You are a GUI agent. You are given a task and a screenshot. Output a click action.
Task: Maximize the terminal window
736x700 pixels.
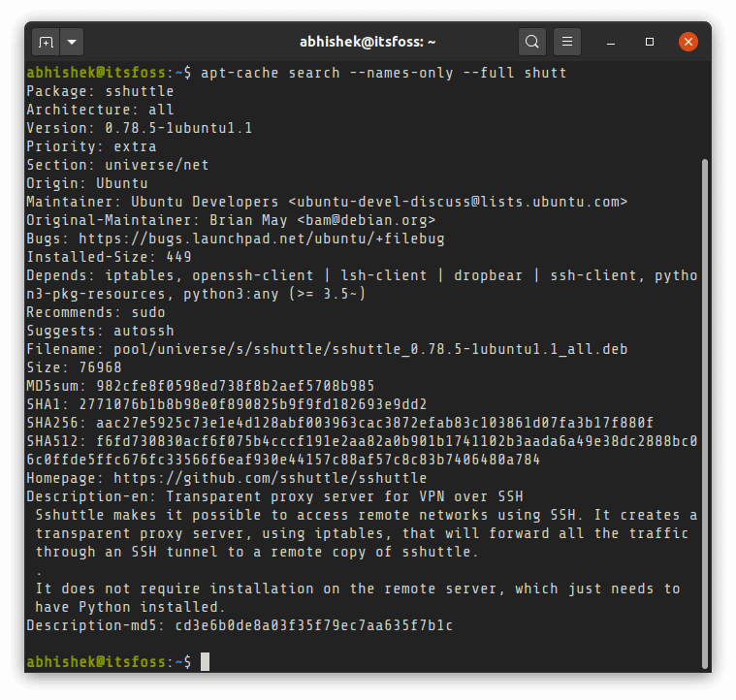coord(650,43)
